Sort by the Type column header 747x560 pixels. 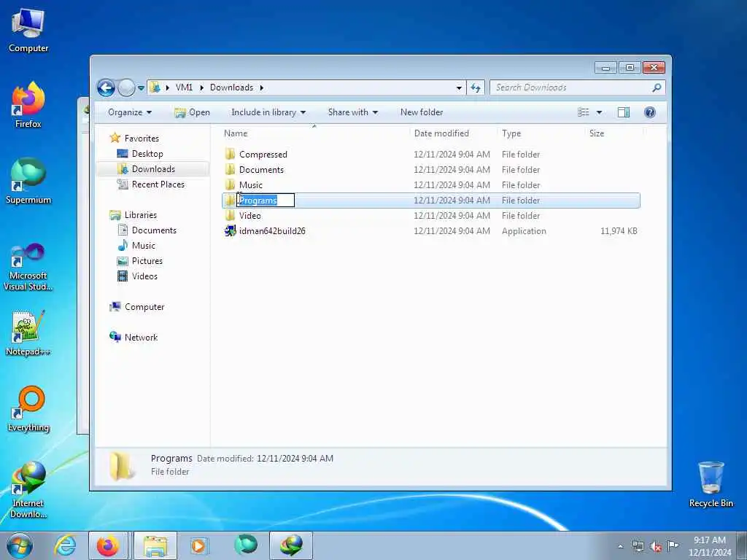click(541, 133)
